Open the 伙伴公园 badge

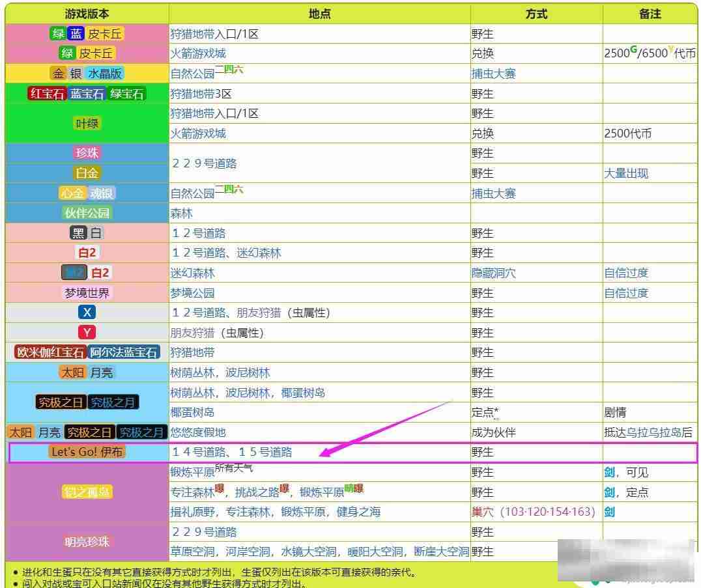87,213
